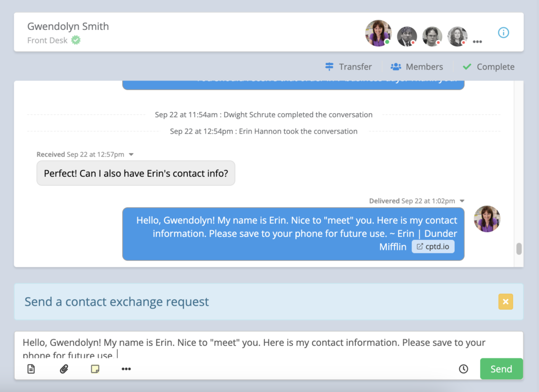Expand the Received Sep 22 timestamp dropdown
Screen dimensions: 539x392
(x=132, y=154)
